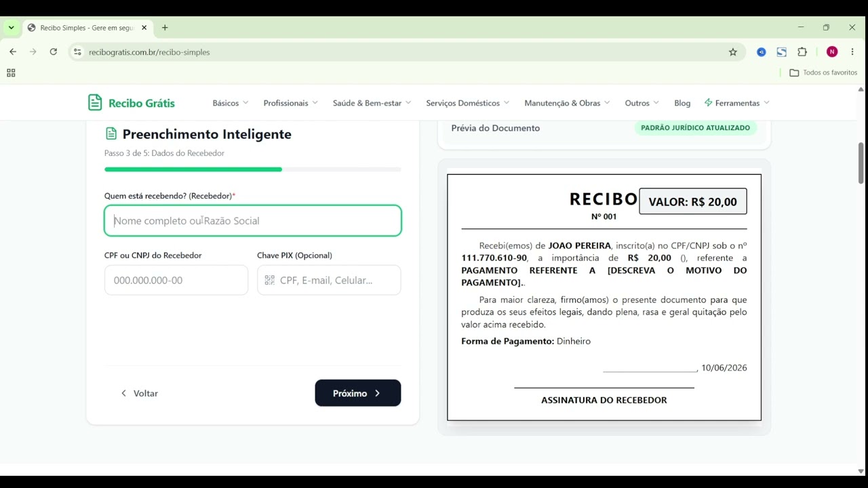Click the RECIBO title in preview

click(x=604, y=199)
